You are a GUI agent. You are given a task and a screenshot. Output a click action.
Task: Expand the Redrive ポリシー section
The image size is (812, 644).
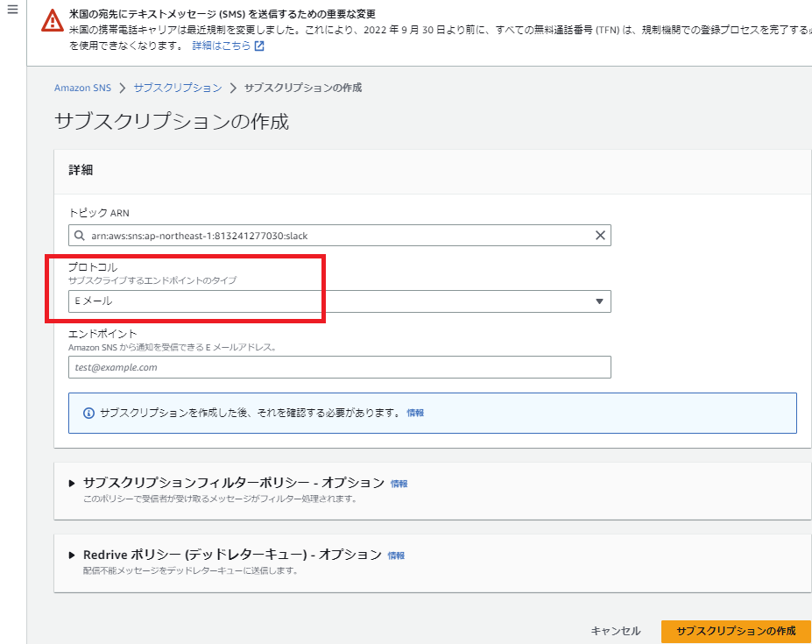(x=72, y=555)
